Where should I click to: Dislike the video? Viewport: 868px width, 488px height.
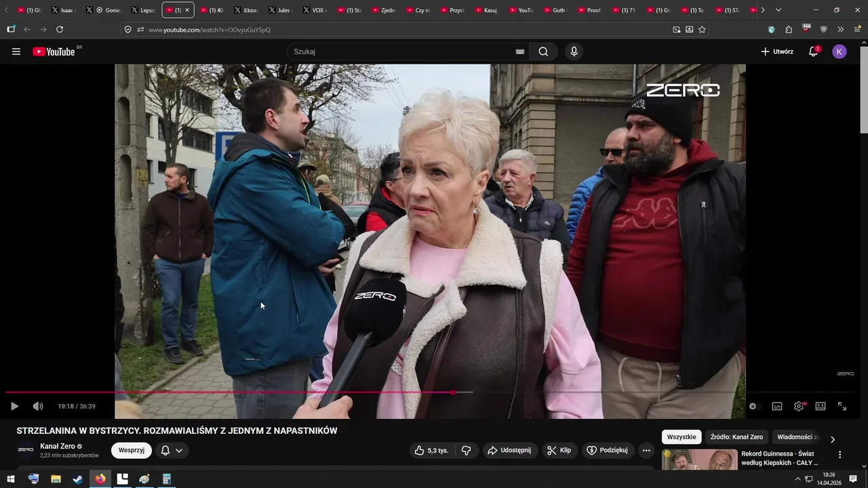pyautogui.click(x=466, y=450)
